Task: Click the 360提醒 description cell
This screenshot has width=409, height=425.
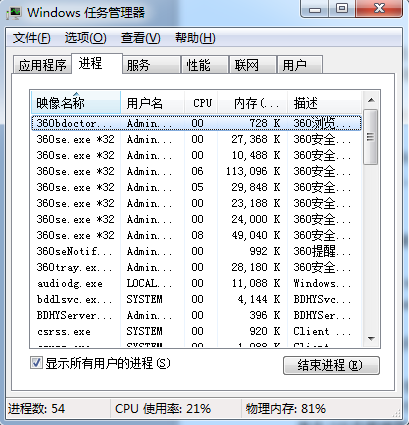Action: click(x=322, y=251)
